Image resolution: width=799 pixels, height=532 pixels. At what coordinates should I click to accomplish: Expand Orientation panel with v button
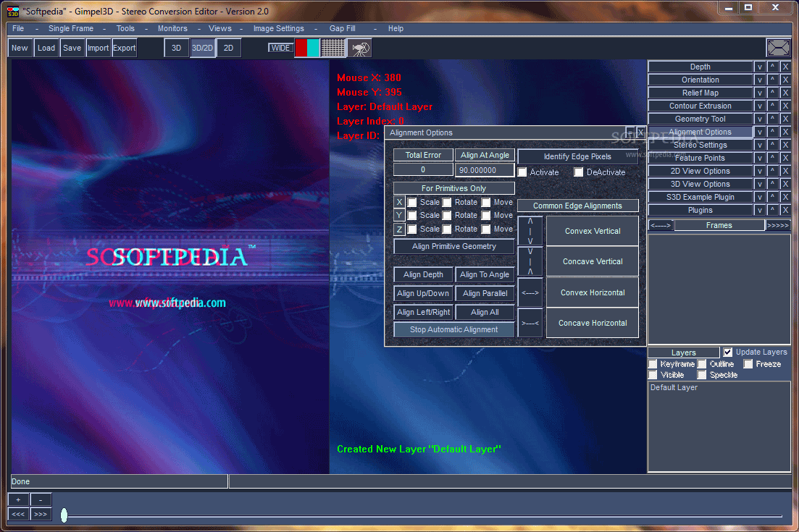point(759,80)
